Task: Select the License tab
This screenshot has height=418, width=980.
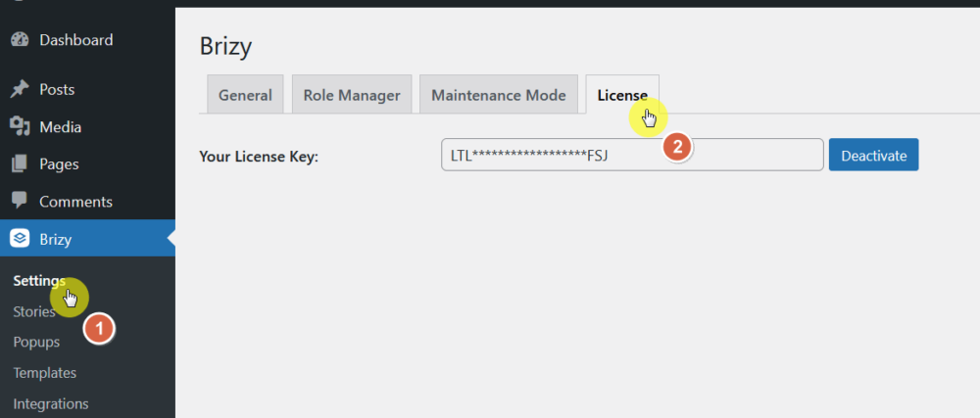Action: 622,95
